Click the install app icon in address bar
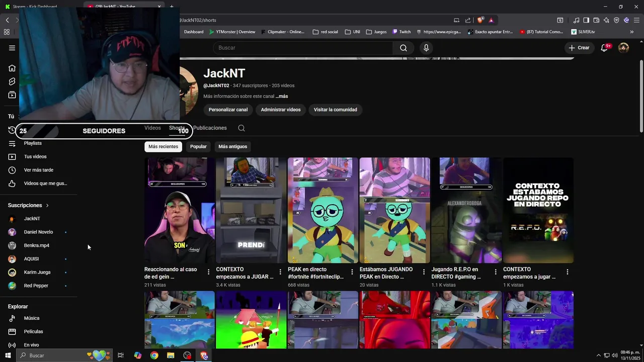644x362 pixels. pos(456,20)
